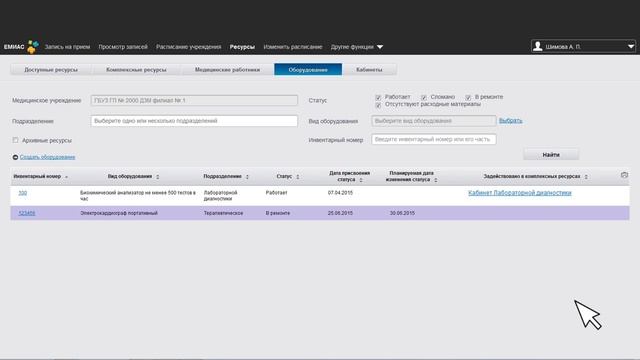Sort by Инвентарный номер column arrow
This screenshot has height=360, width=640.
coord(66,177)
